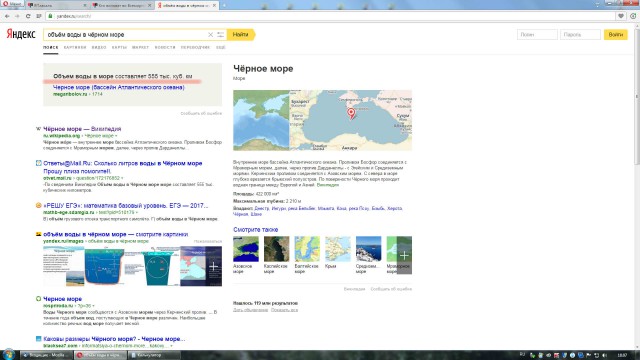Select the Картинки search category
Image resolution: width=640 pixels, height=360 pixels.
(75, 47)
